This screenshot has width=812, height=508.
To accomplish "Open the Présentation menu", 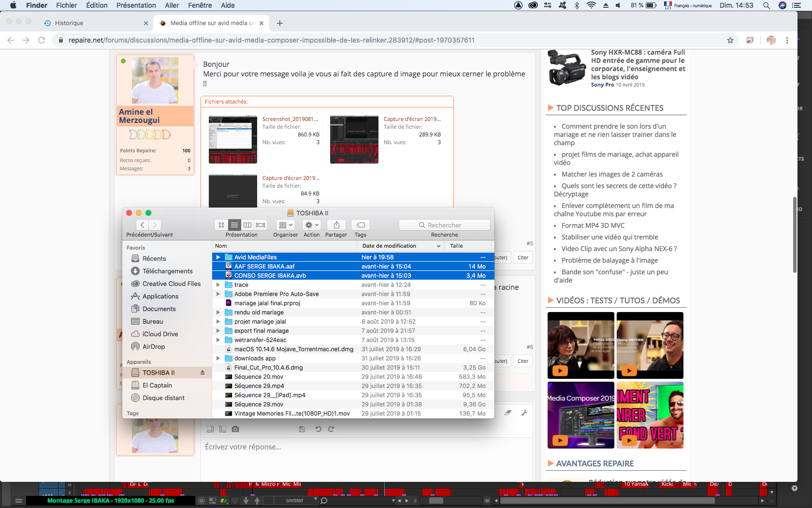I will point(136,5).
